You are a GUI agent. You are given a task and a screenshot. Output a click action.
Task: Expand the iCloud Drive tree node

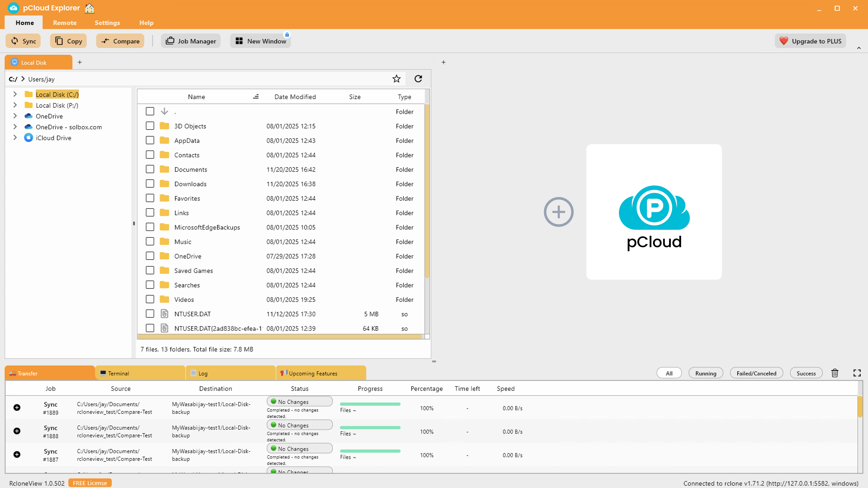click(15, 138)
